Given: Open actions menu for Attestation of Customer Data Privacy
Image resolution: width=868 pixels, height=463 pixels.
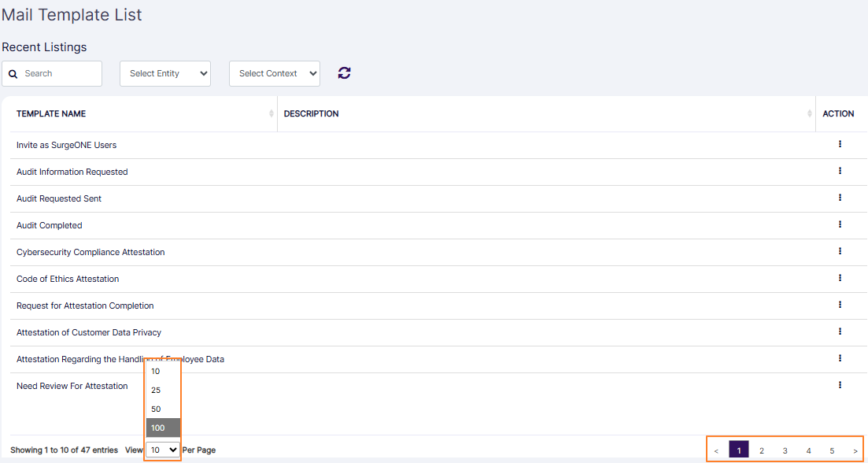Looking at the screenshot, I should pyautogui.click(x=840, y=332).
